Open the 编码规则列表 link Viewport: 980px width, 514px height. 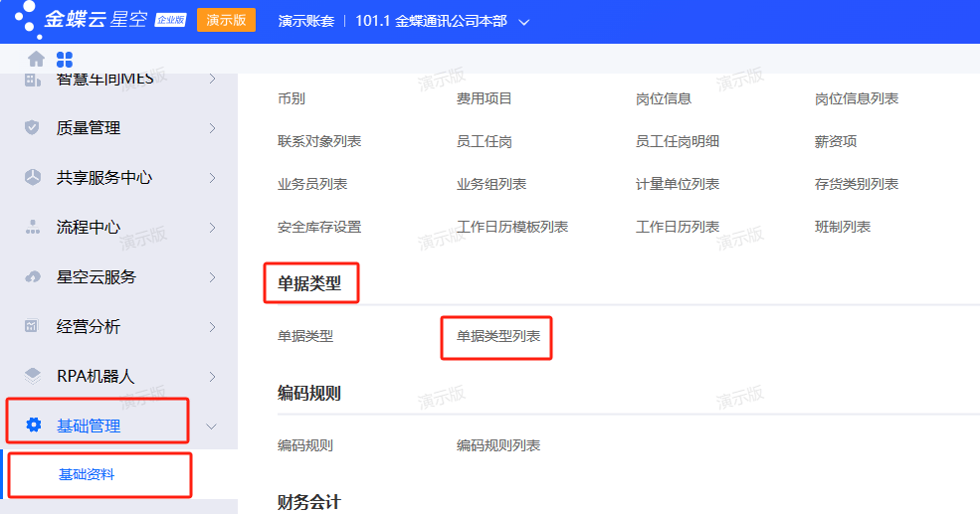[498, 445]
